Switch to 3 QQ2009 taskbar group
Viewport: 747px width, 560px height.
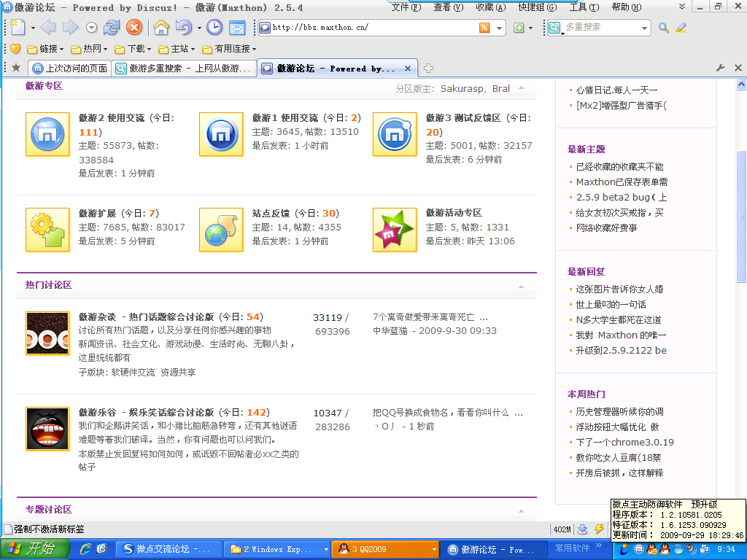(x=385, y=549)
